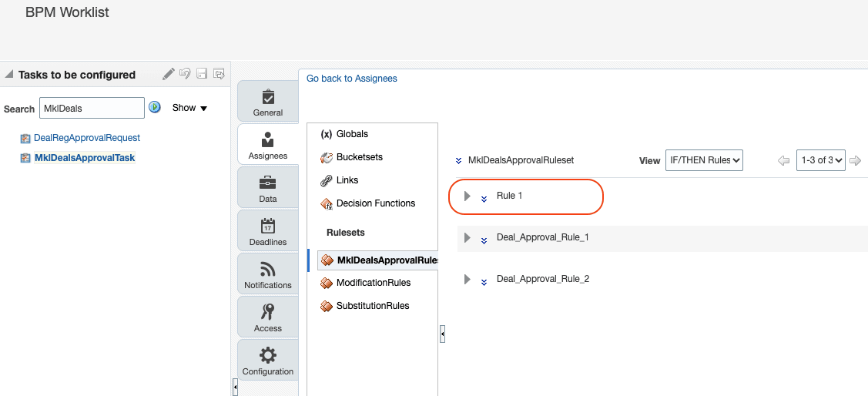Select Globals in the rules navigator
The width and height of the screenshot is (868, 396).
tap(352, 134)
